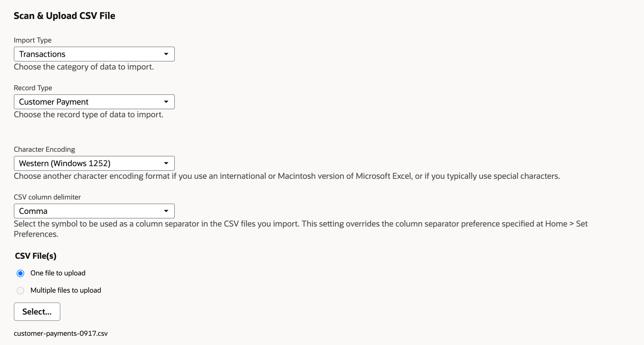Click the help text 'Choose the record type of data to import.'
The image size is (644, 345).
(89, 114)
